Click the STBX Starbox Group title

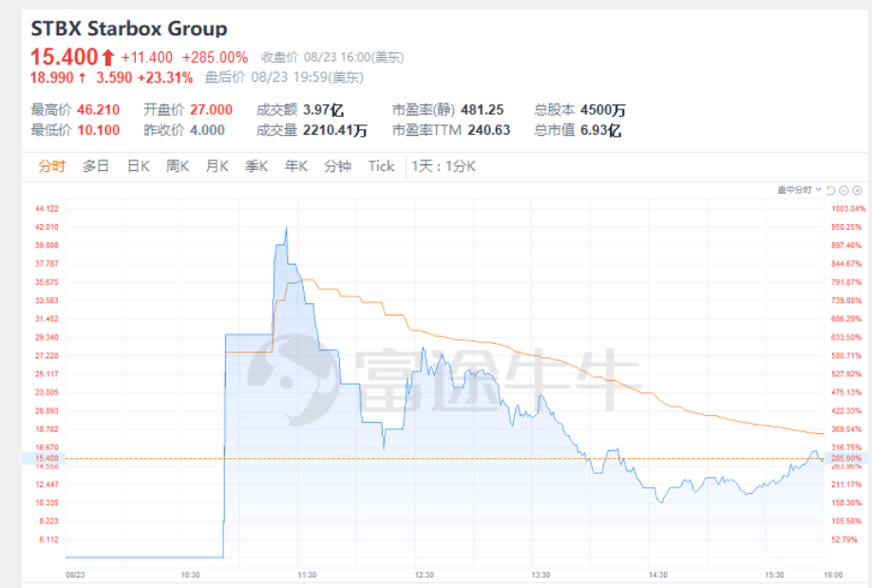tap(129, 28)
